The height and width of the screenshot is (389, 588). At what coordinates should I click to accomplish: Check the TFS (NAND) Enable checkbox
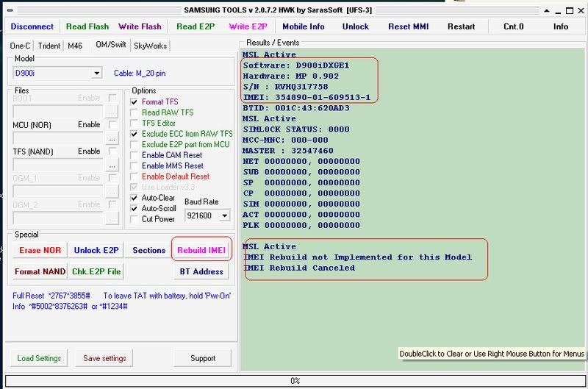pos(112,151)
